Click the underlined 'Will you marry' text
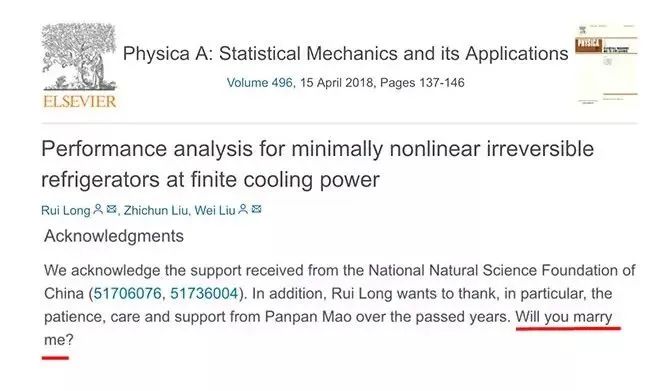Screen dimensions: 669x391 564,317
